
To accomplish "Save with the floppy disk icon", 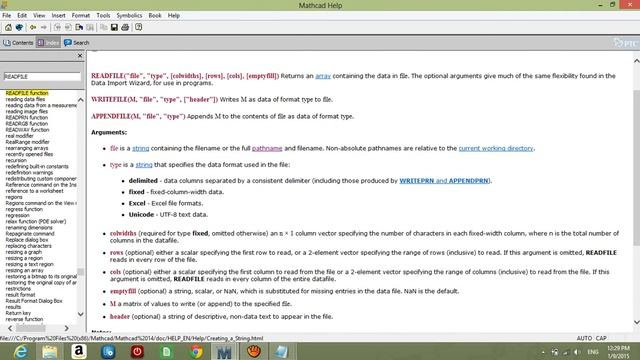I will click(x=114, y=27).
